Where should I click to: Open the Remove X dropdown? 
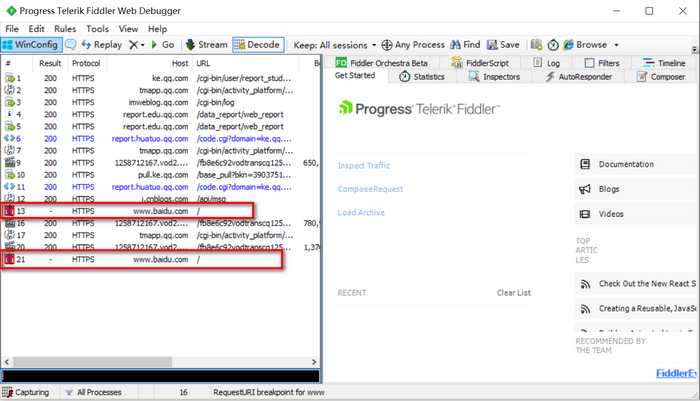tap(137, 45)
